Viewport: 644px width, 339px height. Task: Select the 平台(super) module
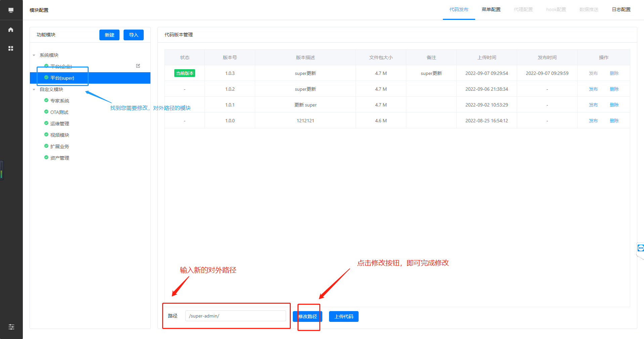tap(62, 78)
